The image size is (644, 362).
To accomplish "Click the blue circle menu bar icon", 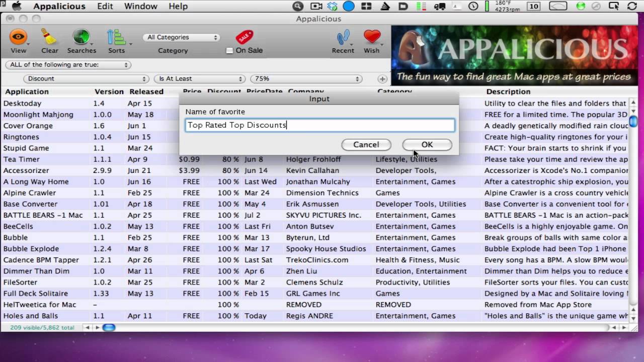I will tap(349, 6).
